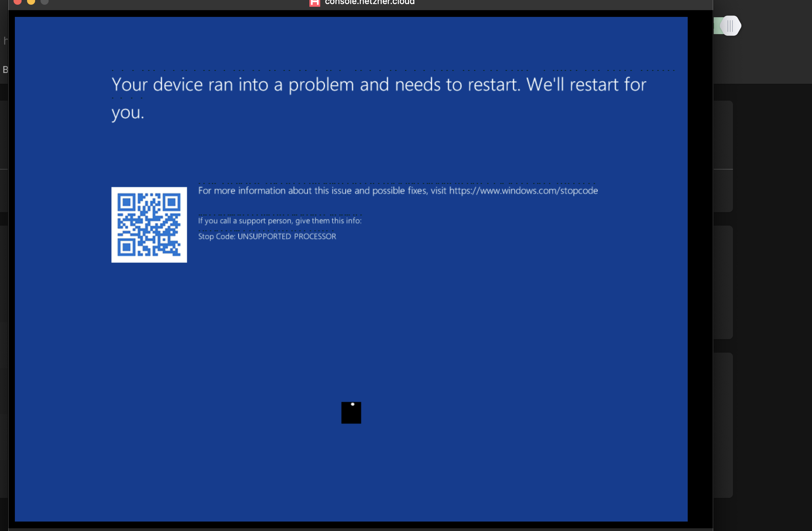Click the QR code image
The height and width of the screenshot is (531, 812).
pyautogui.click(x=149, y=225)
